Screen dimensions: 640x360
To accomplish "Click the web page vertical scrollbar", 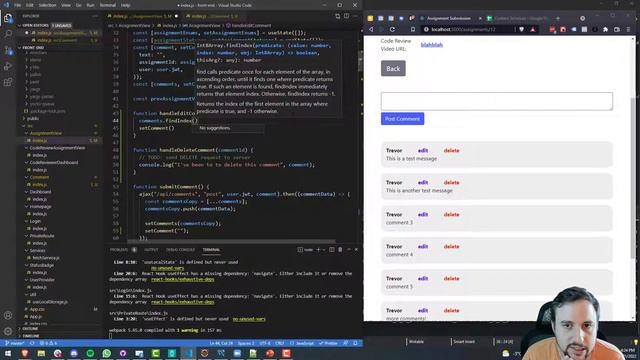I will click(633, 178).
